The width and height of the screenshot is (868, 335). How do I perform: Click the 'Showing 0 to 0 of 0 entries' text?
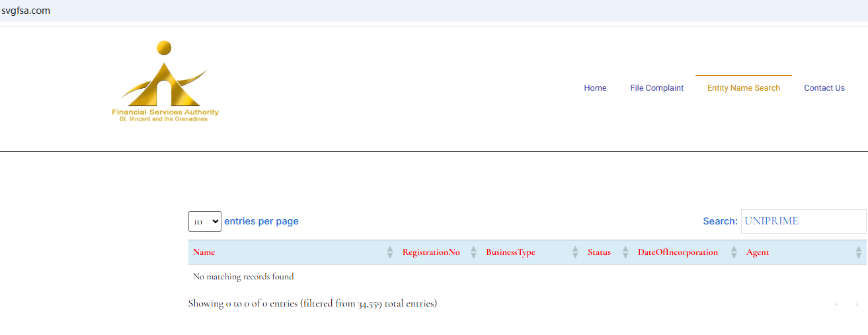tap(312, 303)
